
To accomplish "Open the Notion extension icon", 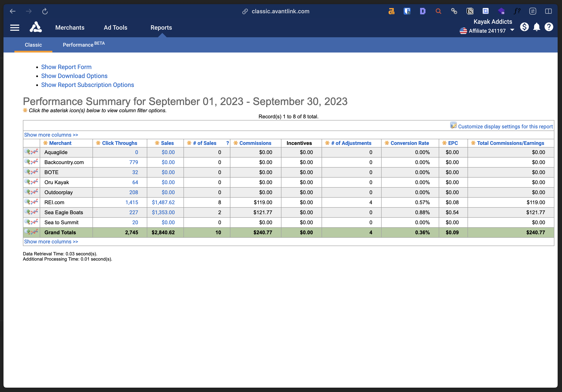I will click(x=470, y=11).
